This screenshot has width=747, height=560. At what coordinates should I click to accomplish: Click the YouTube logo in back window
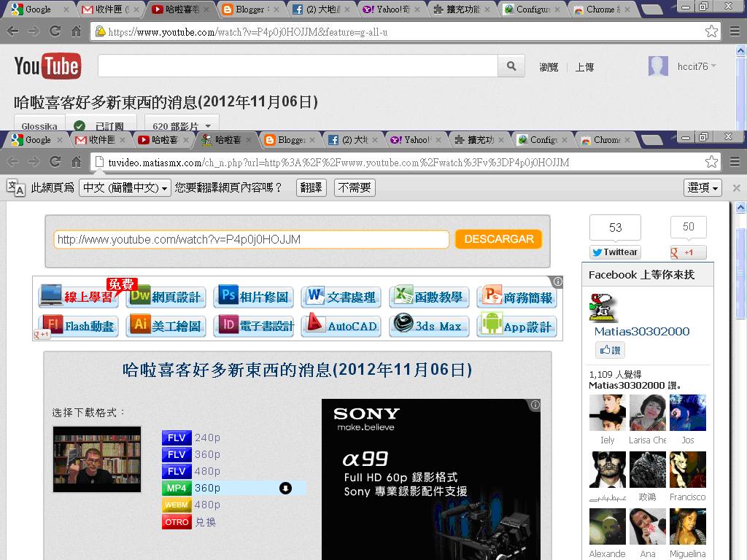(47, 66)
